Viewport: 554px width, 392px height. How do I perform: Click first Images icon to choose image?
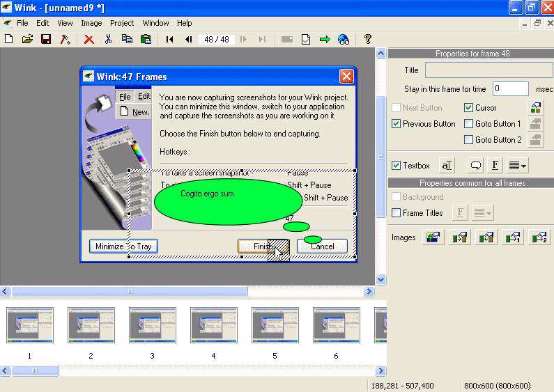[433, 237]
